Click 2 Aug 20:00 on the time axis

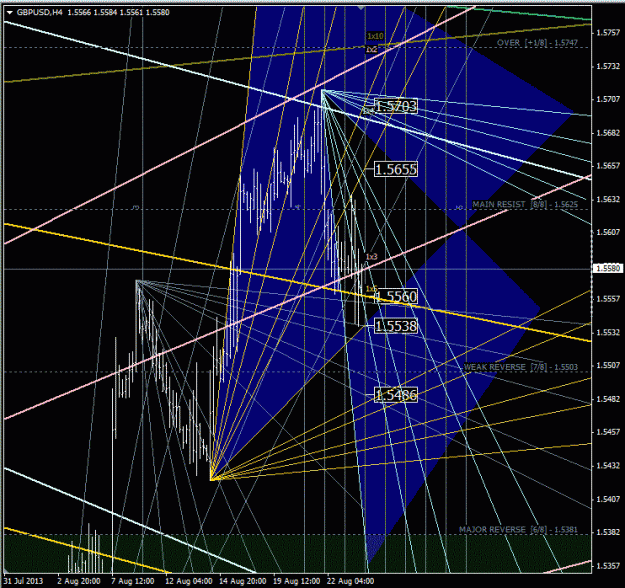(79, 581)
